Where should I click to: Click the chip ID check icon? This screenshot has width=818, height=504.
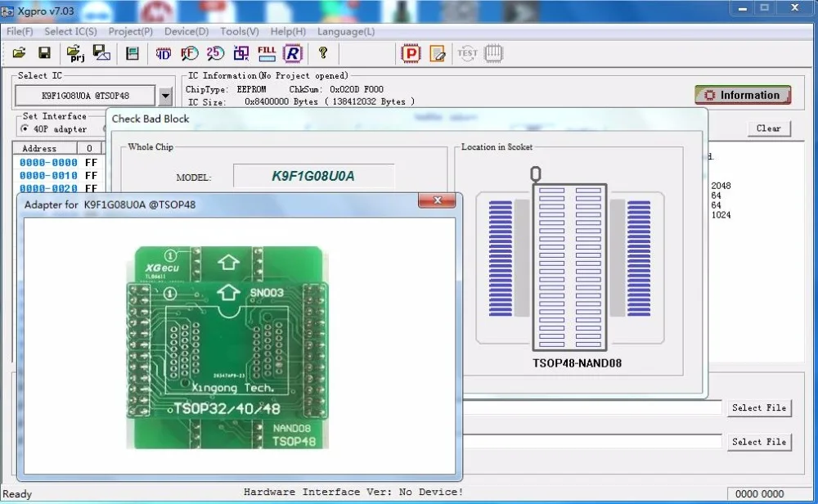[164, 53]
